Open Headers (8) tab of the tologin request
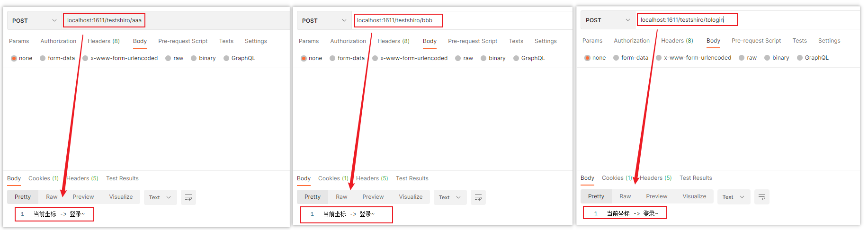 677,41
